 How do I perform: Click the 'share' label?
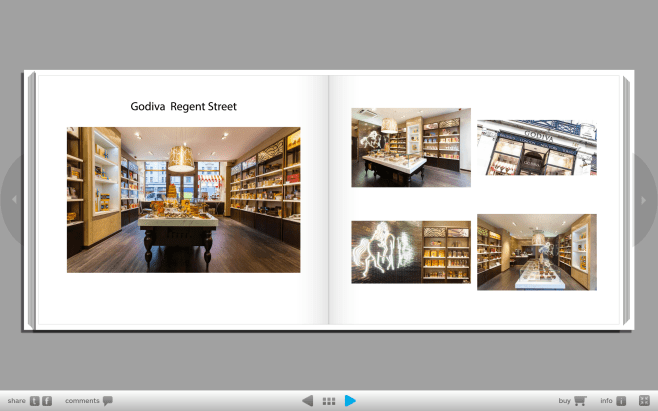click(16, 401)
